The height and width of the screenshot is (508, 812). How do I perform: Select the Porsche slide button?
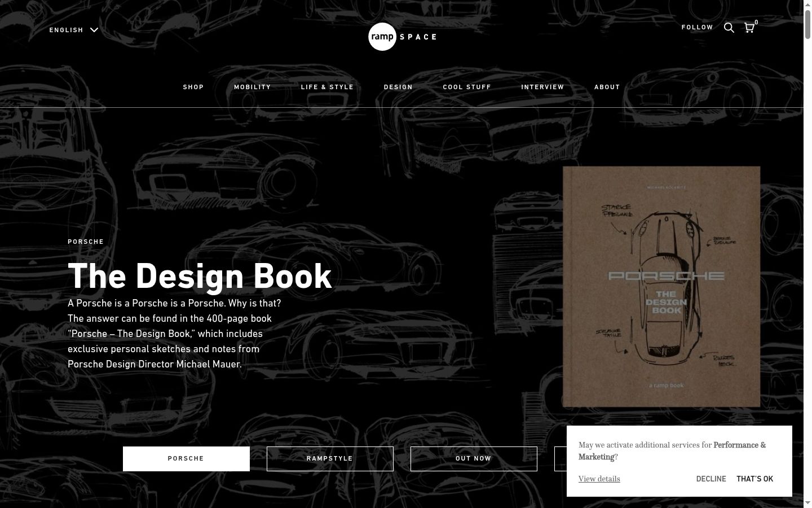[x=186, y=459]
